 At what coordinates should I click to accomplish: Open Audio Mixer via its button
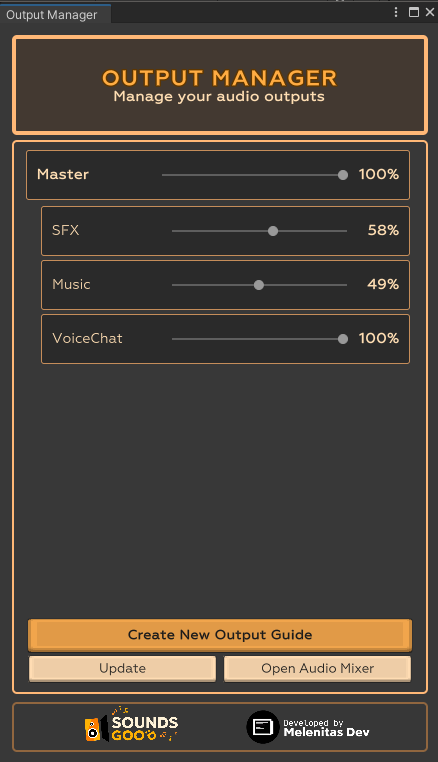(x=317, y=669)
